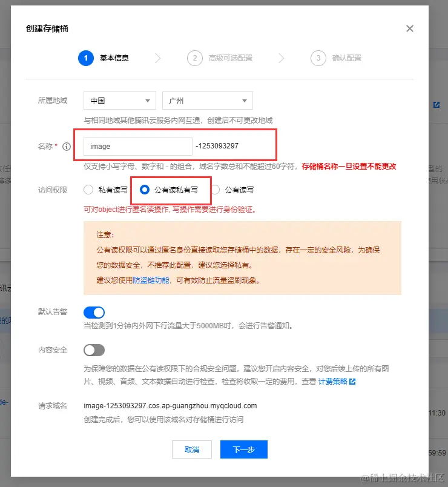Image resolution: width=448 pixels, height=487 pixels.
Task: Click the step 2 circle for 高级可选配置
Action: pyautogui.click(x=195, y=58)
